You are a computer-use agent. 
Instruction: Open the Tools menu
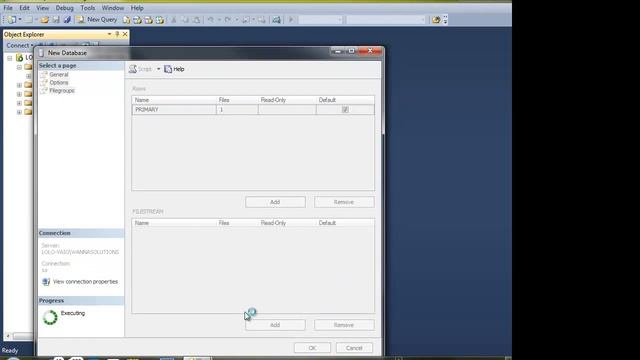pos(87,8)
